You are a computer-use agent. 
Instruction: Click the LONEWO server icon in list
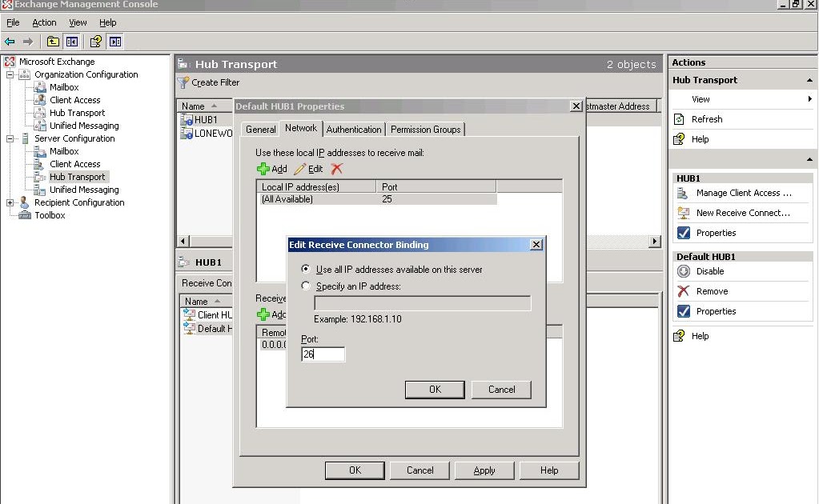187,134
